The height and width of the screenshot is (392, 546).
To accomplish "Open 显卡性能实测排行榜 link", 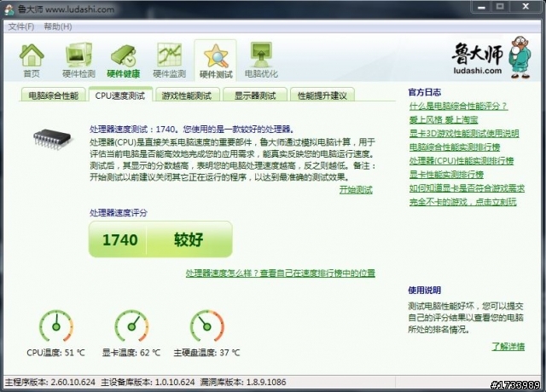I will click(446, 174).
